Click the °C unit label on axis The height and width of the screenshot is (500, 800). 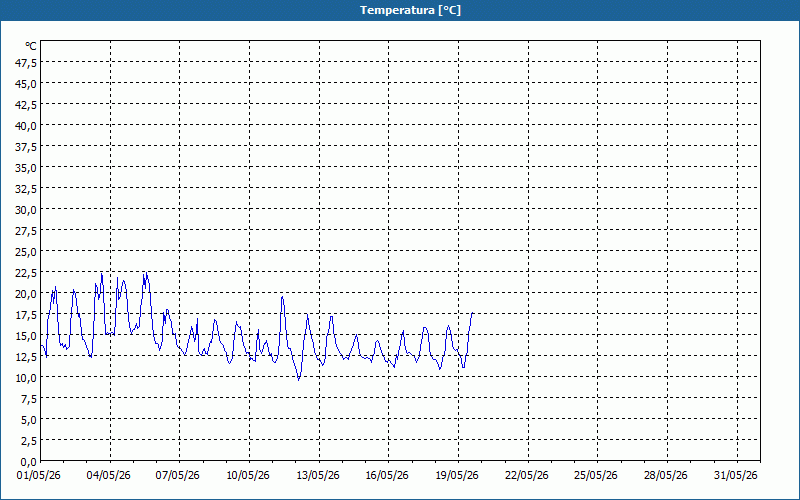[31, 46]
